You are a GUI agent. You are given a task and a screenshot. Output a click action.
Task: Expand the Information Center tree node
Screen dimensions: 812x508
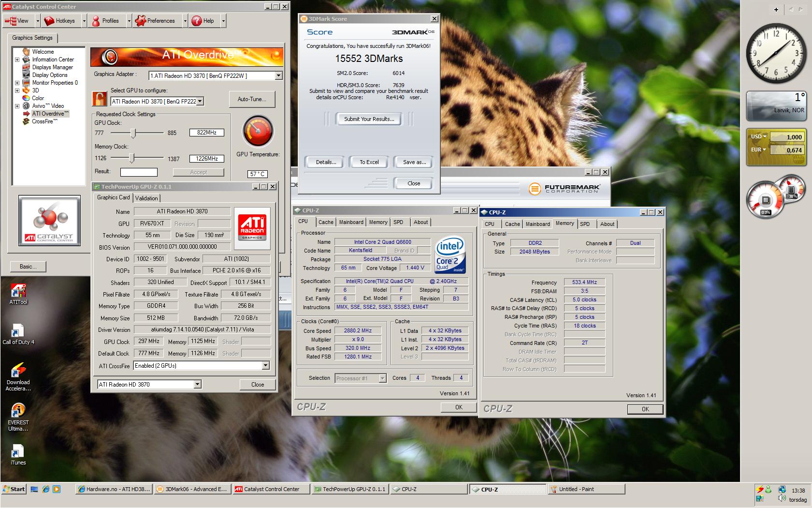tap(17, 60)
